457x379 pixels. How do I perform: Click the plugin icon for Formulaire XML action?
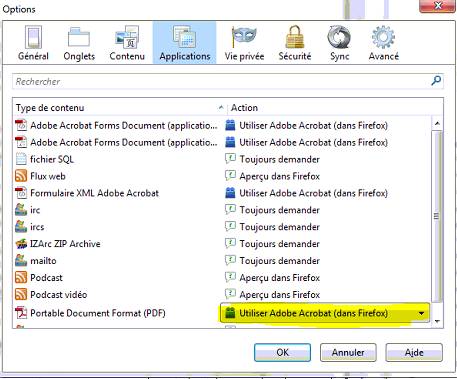(230, 193)
